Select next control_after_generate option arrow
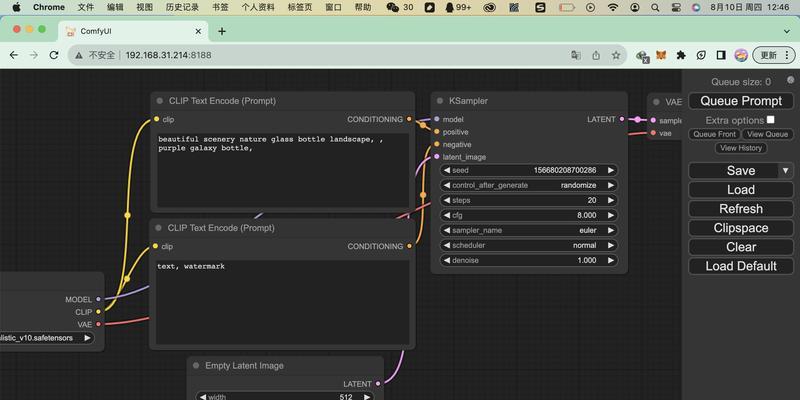This screenshot has height=400, width=800. pos(610,185)
